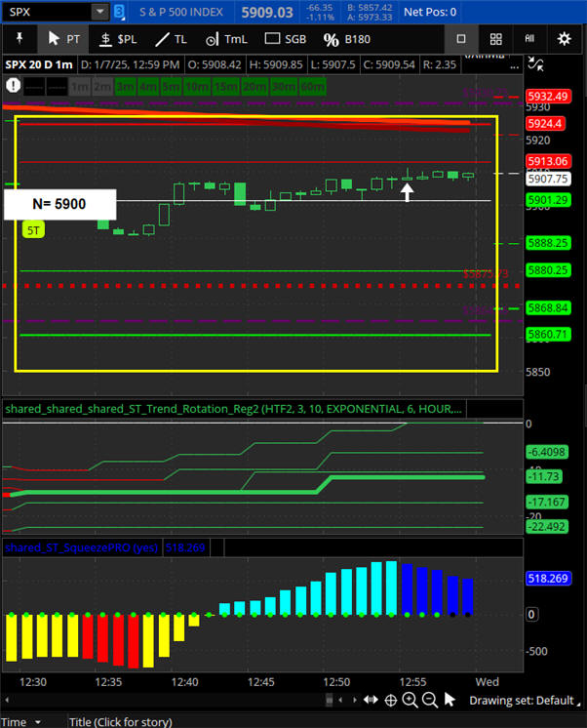The height and width of the screenshot is (728, 587).
Task: Select the SGB rectangle drawing tool
Action: (x=286, y=39)
